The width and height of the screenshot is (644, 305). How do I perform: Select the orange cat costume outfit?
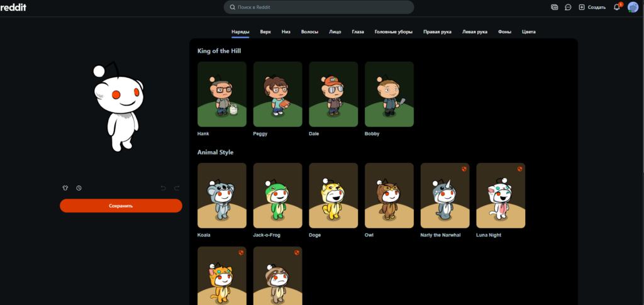coord(222,276)
